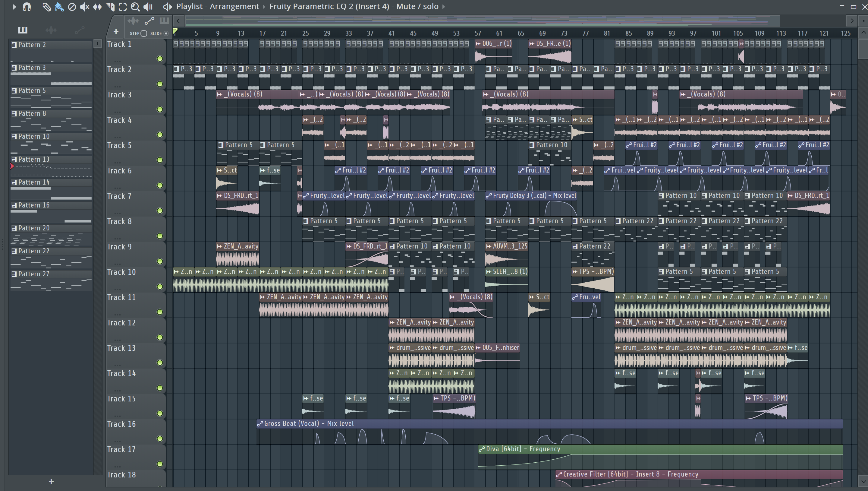Image resolution: width=868 pixels, height=491 pixels.
Task: Show patterns with the piano keys icon
Action: pos(23,30)
